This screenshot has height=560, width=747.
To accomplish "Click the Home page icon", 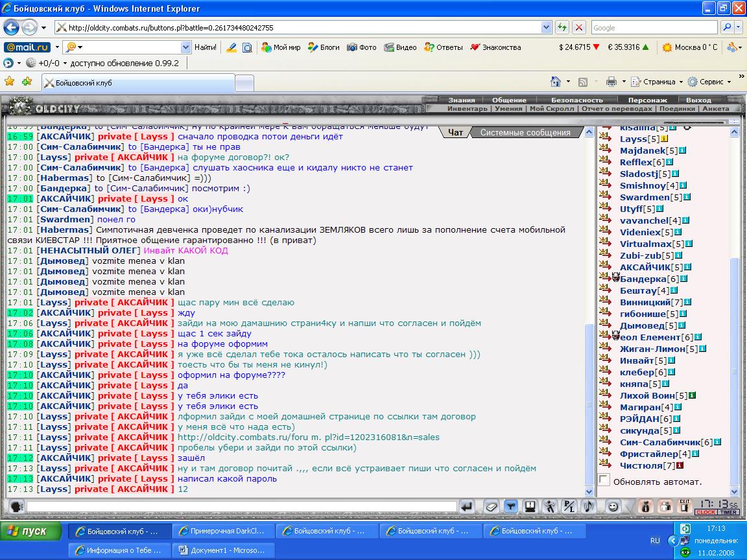I will [x=556, y=82].
